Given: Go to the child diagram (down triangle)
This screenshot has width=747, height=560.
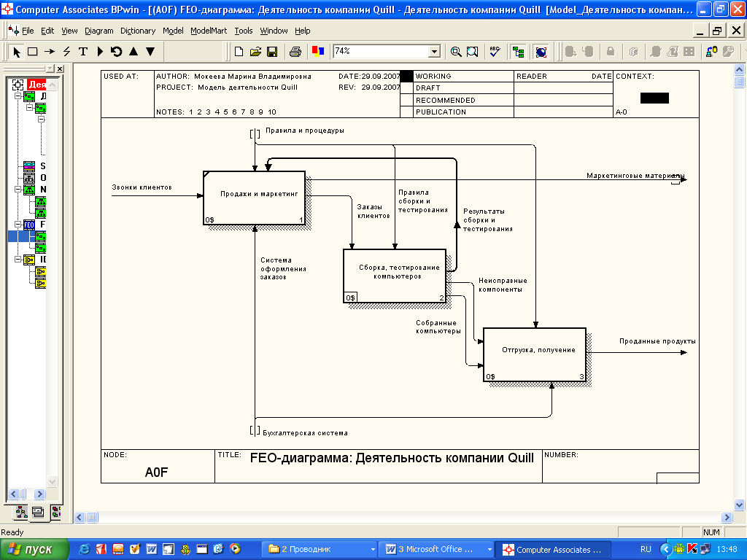Looking at the screenshot, I should 150,52.
